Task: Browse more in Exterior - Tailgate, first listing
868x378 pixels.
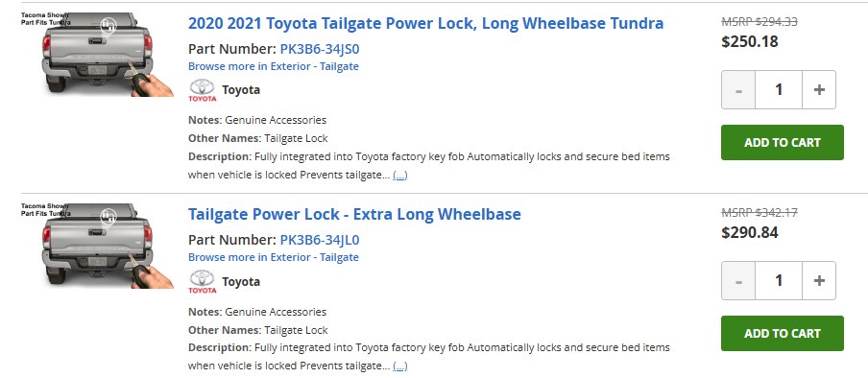Action: point(274,66)
